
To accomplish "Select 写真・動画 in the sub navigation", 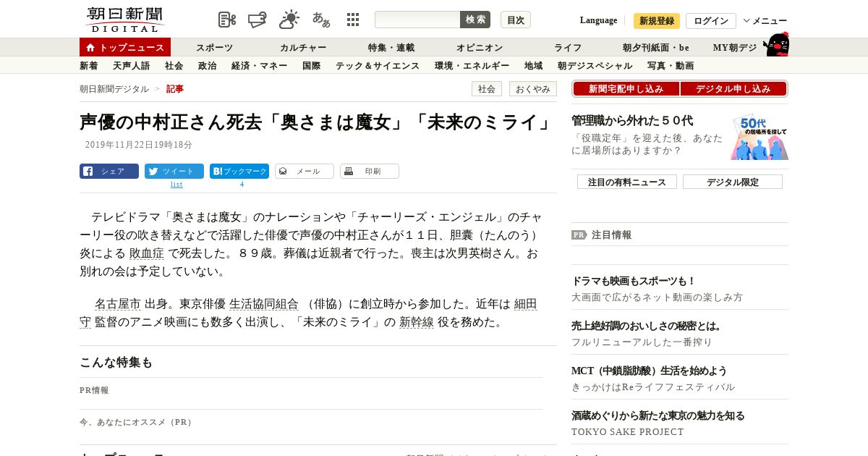I will [671, 66].
